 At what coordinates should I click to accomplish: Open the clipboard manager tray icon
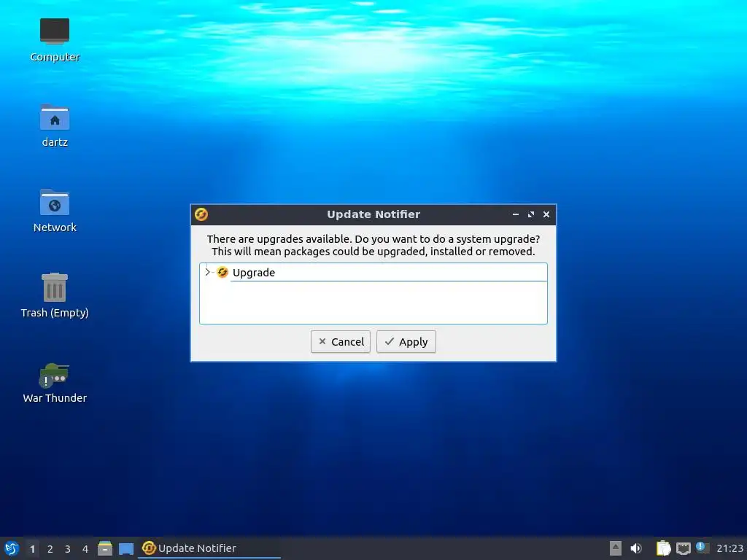pyautogui.click(x=663, y=548)
